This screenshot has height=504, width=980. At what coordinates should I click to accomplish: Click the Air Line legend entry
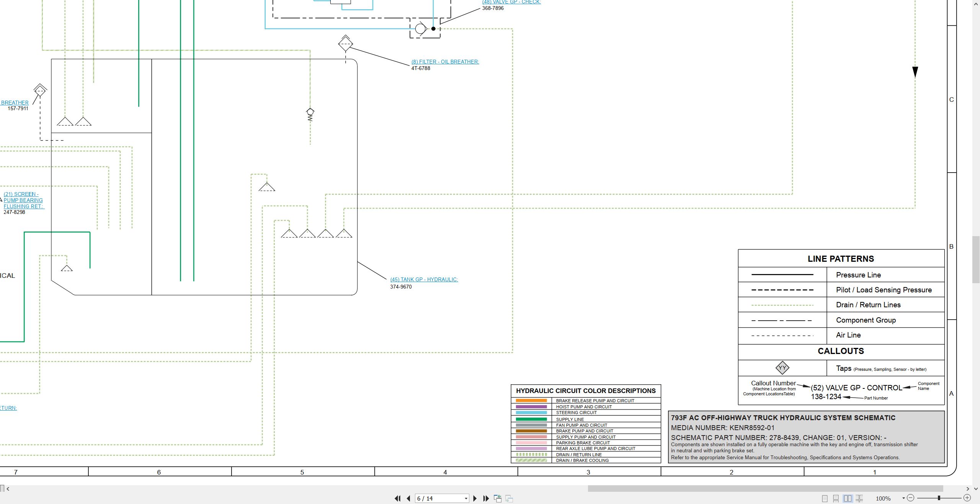[x=848, y=335]
